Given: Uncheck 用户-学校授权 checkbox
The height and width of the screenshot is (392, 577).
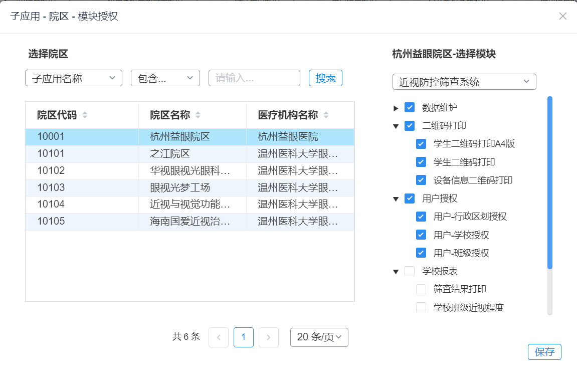Looking at the screenshot, I should (x=421, y=235).
